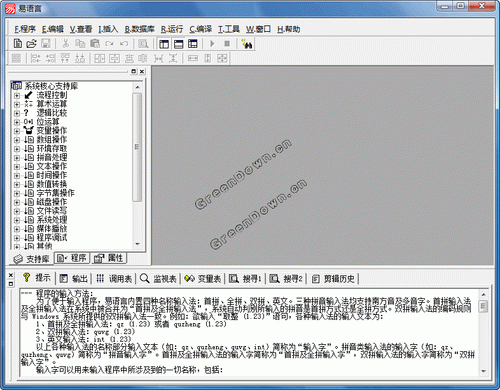Viewport: 500px width, 390px height.
Task: Toggle the second panel layout view button
Action: 178,44
